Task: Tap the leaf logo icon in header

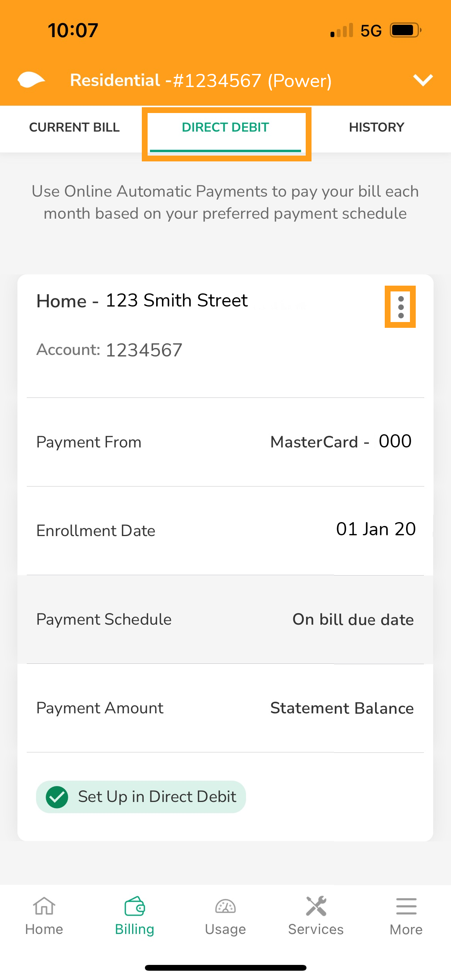Action: coord(31,80)
